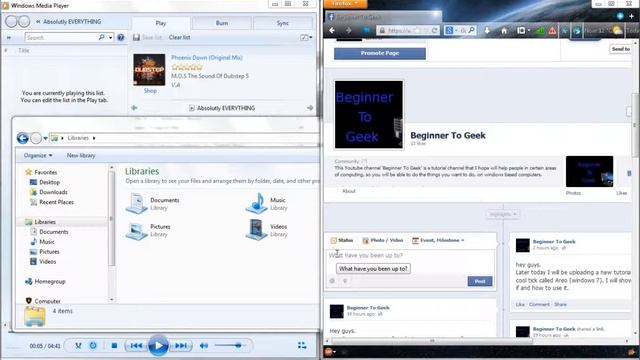This screenshot has height=360, width=640.
Task: Open the Organize menu in Explorer
Action: (x=38, y=156)
